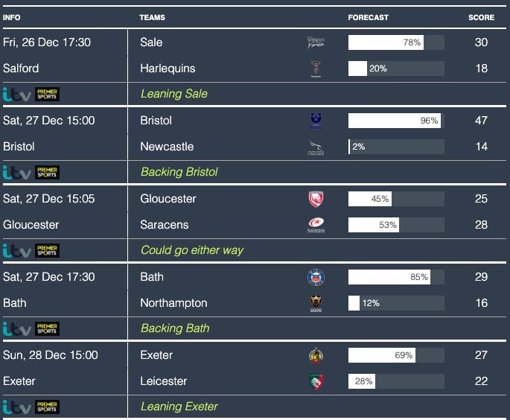This screenshot has height=420, width=510.
Task: Click the SCORE column header
Action: coord(481,17)
